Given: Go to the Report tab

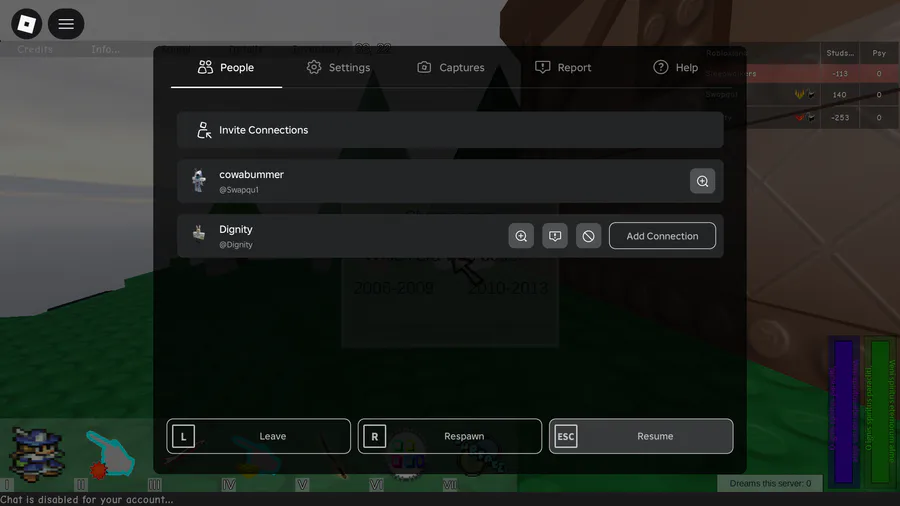Looking at the screenshot, I should tap(563, 68).
